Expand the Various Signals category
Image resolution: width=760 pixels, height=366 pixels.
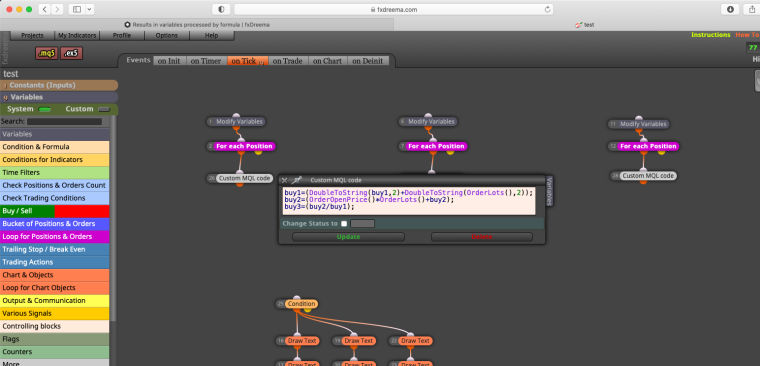55,314
